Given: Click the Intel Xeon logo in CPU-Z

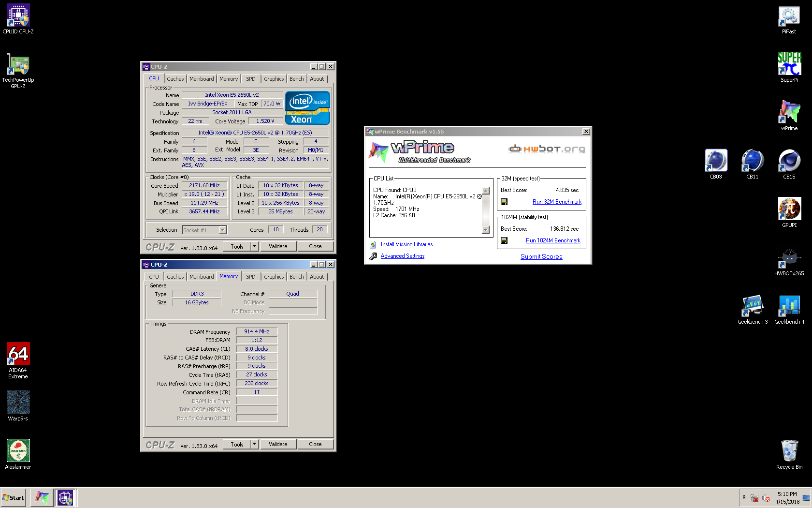Looking at the screenshot, I should [x=307, y=108].
